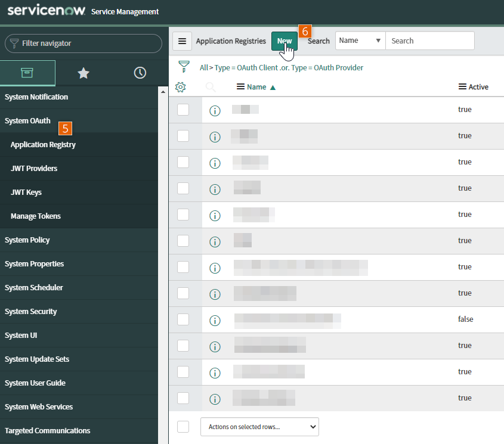Open the All Applications archive-box tab

coord(27,73)
